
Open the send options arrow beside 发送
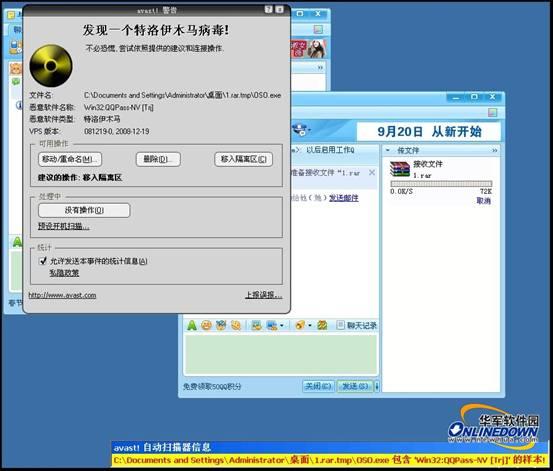(376, 386)
